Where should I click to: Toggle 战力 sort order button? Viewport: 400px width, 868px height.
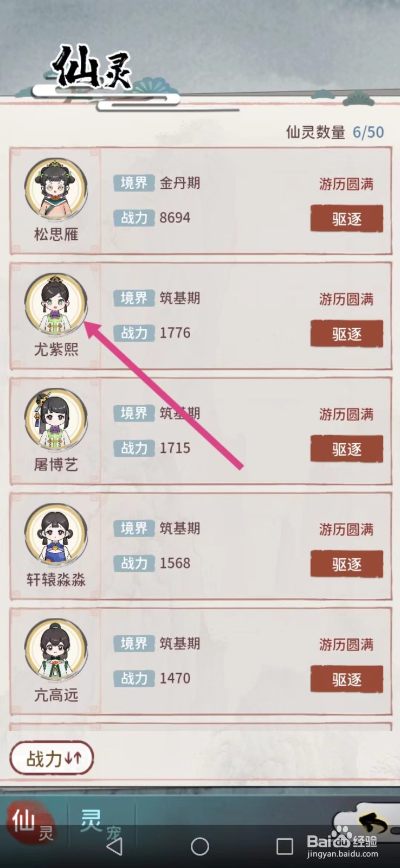52,758
